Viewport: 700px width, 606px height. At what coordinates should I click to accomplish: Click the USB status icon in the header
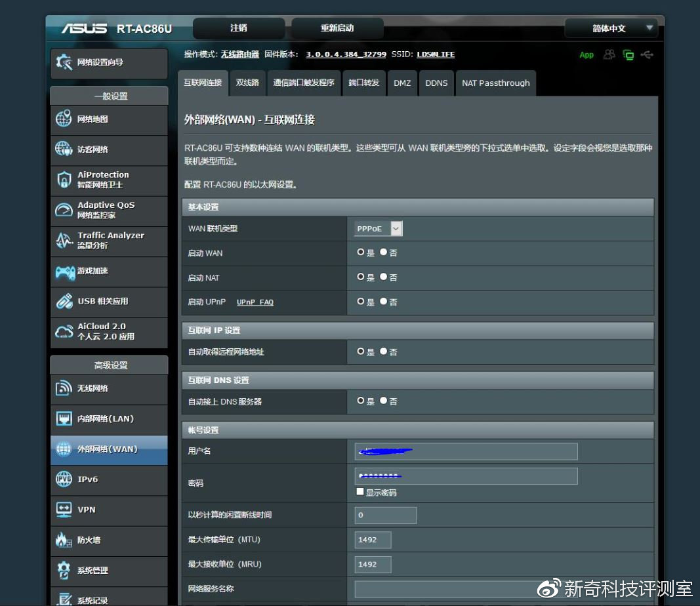click(647, 55)
